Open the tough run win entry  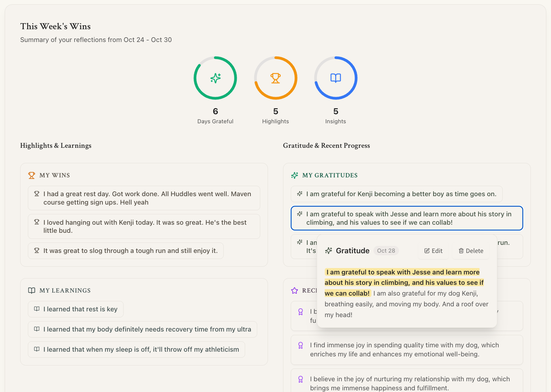coord(126,251)
